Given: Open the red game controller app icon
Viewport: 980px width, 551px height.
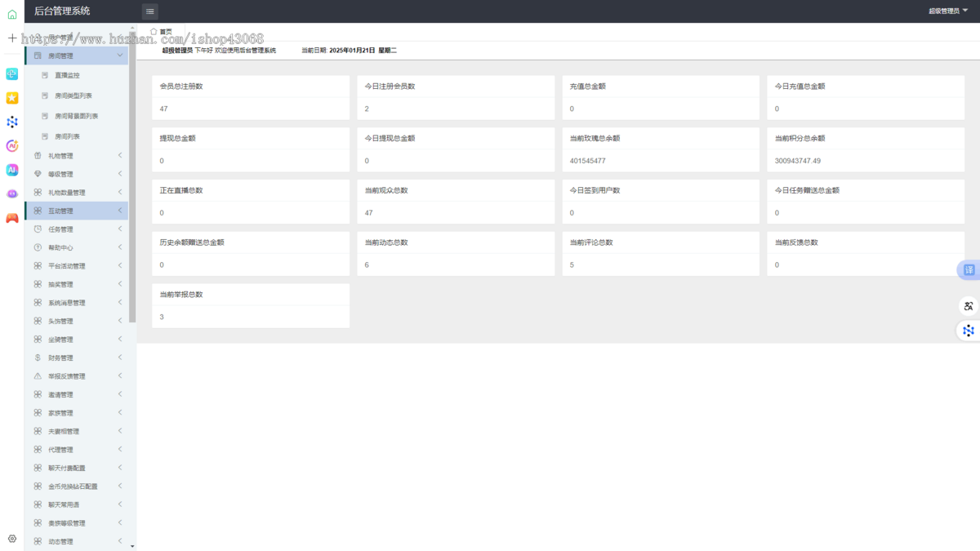Looking at the screenshot, I should pyautogui.click(x=12, y=218).
